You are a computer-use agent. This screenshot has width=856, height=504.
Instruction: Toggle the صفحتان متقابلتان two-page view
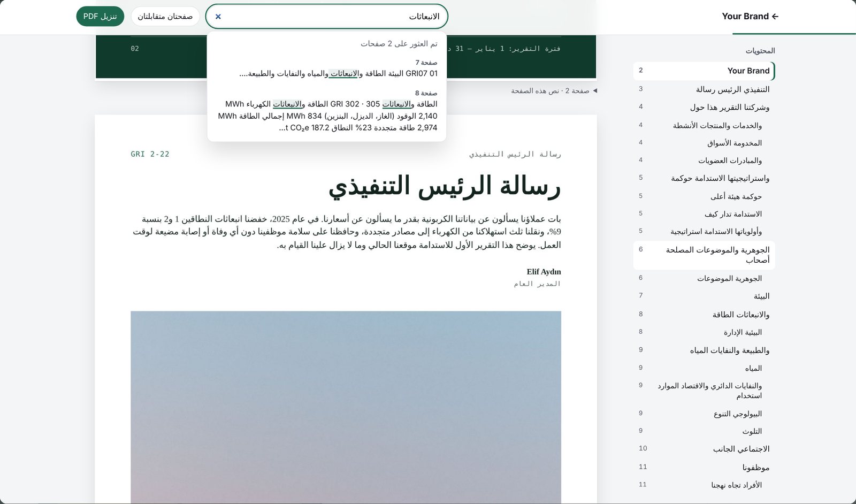click(165, 17)
